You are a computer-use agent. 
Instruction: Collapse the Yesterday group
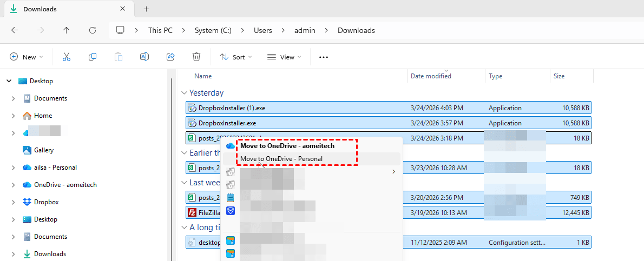coord(183,93)
